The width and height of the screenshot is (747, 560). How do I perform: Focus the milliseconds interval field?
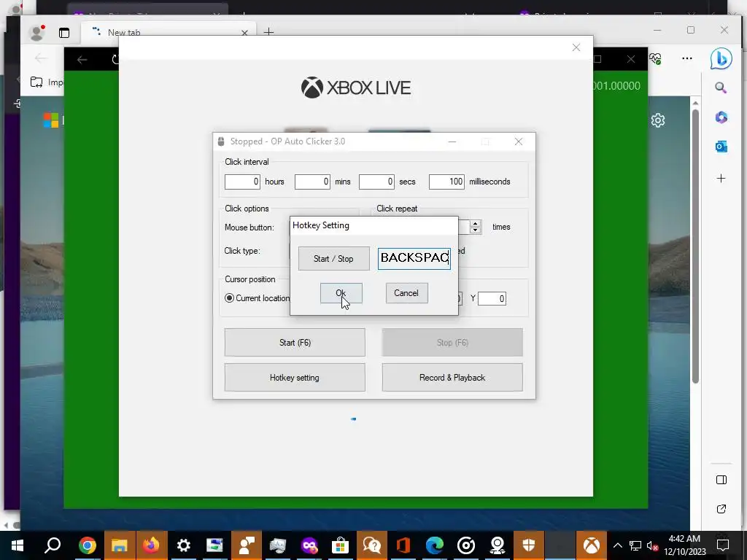446,182
